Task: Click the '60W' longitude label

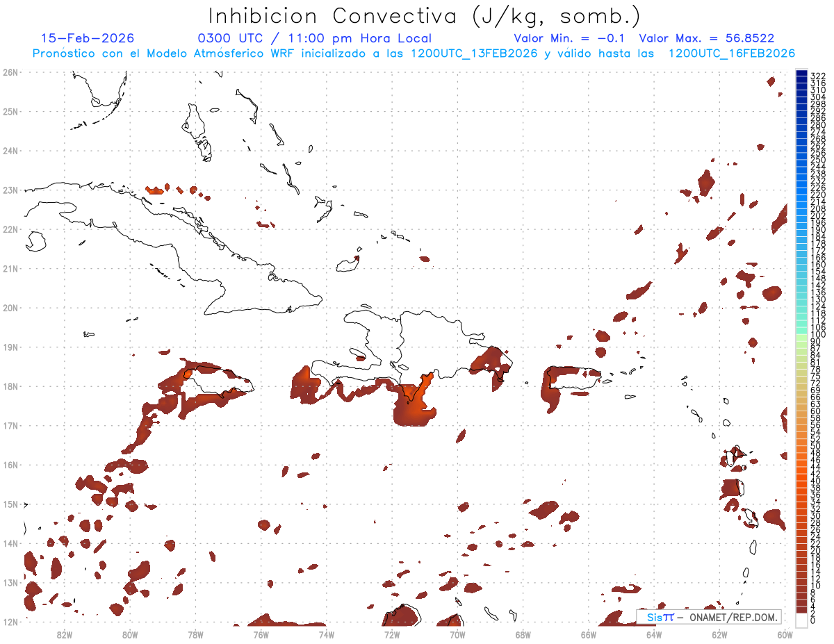Action: coord(785,634)
